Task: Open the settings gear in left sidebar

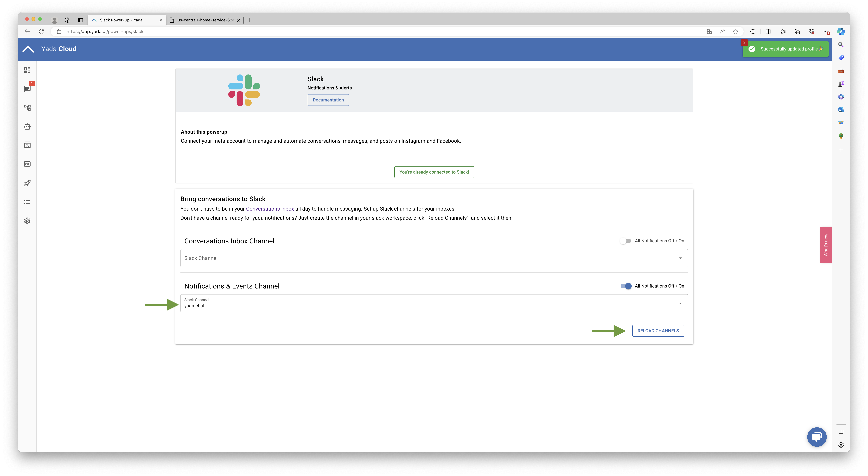Action: [27, 221]
